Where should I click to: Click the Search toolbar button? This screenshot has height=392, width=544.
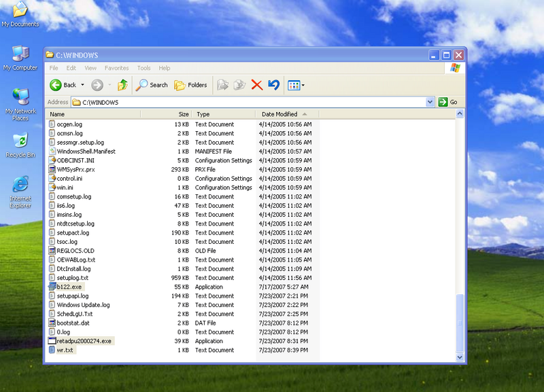point(152,85)
